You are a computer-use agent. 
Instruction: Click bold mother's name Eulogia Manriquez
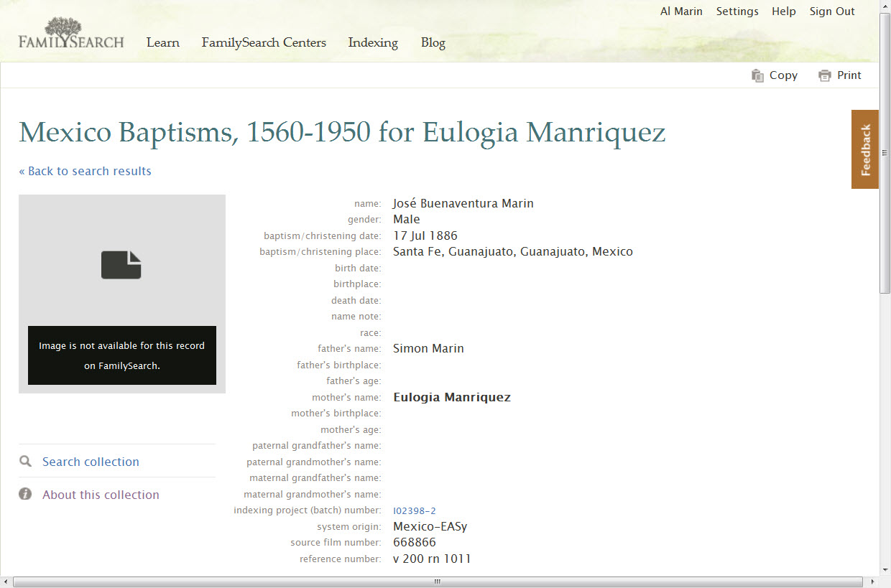coord(452,397)
